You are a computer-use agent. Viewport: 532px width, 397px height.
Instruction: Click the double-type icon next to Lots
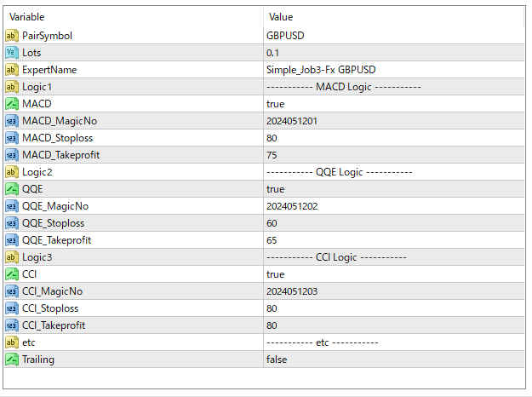point(12,53)
